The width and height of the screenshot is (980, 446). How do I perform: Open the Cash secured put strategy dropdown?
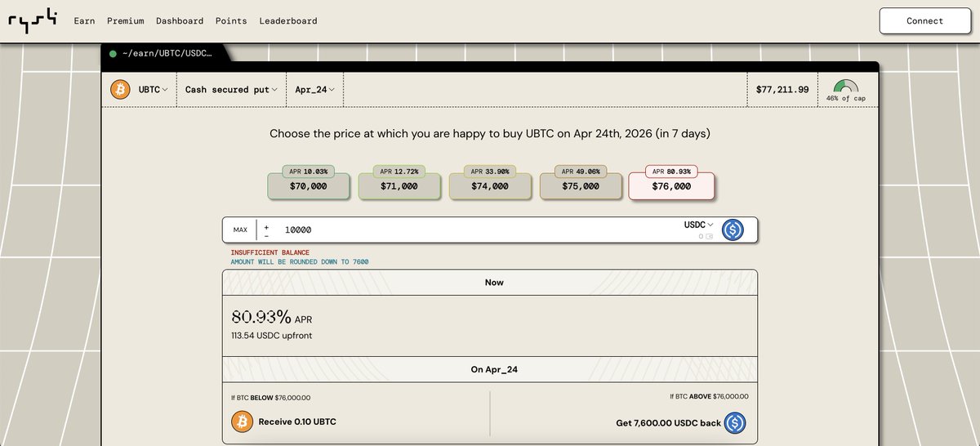pyautogui.click(x=231, y=90)
